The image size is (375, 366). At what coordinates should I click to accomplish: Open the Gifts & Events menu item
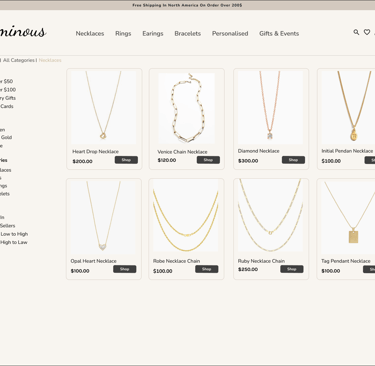279,33
